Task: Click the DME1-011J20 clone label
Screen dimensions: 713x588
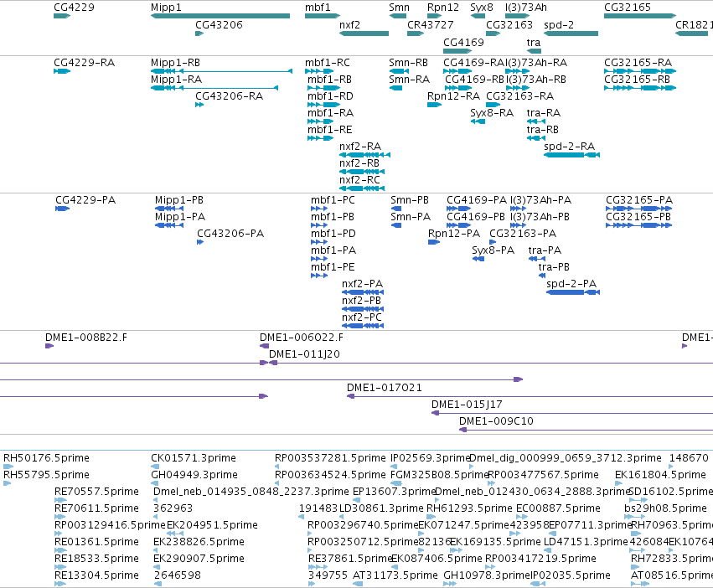Action: (304, 353)
